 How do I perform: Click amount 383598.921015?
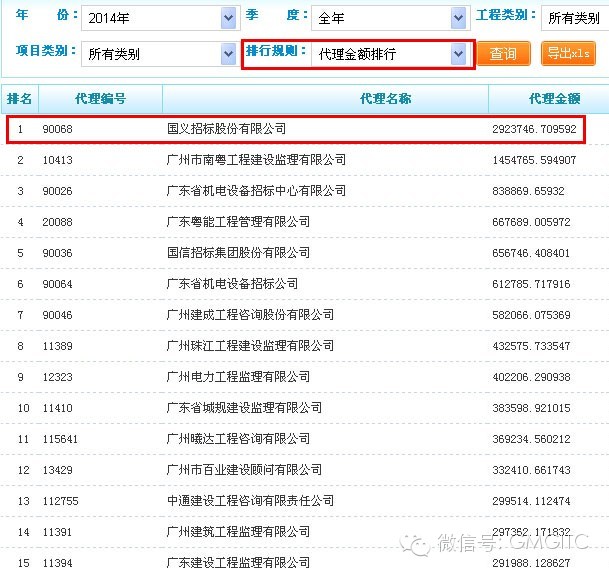pyautogui.click(x=532, y=408)
